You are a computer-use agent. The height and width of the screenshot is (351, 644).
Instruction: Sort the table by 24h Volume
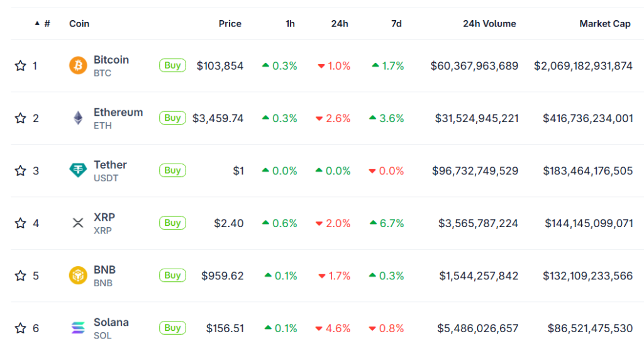pos(489,24)
